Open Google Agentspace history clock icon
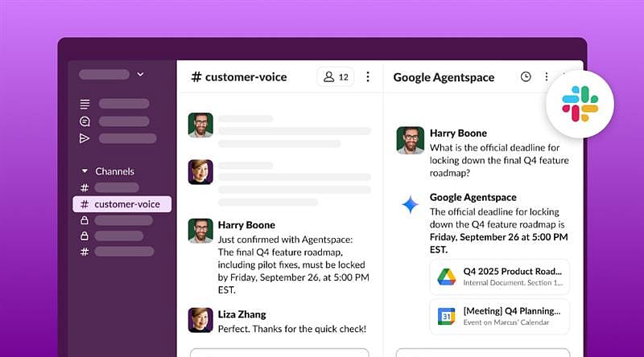The image size is (644, 357). click(526, 77)
